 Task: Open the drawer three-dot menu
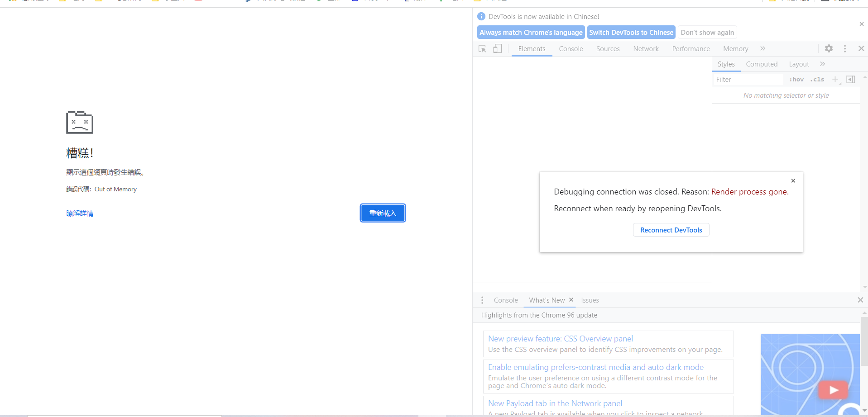pyautogui.click(x=482, y=300)
